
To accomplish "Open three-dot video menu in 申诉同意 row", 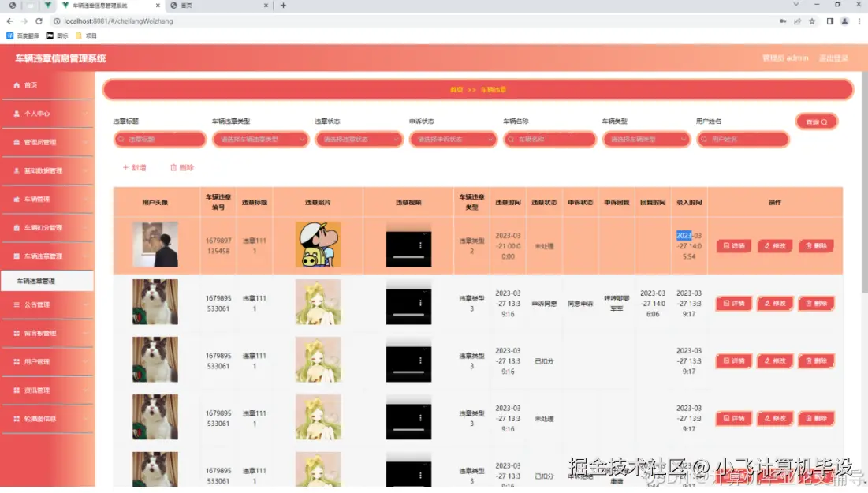I will point(420,303).
